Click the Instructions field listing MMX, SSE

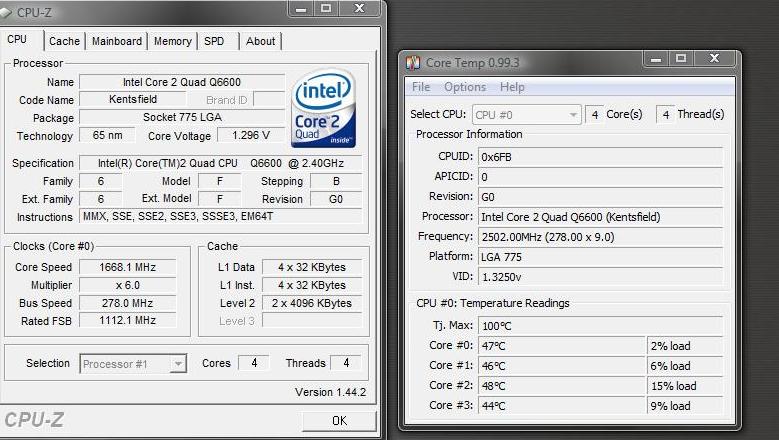(221, 217)
